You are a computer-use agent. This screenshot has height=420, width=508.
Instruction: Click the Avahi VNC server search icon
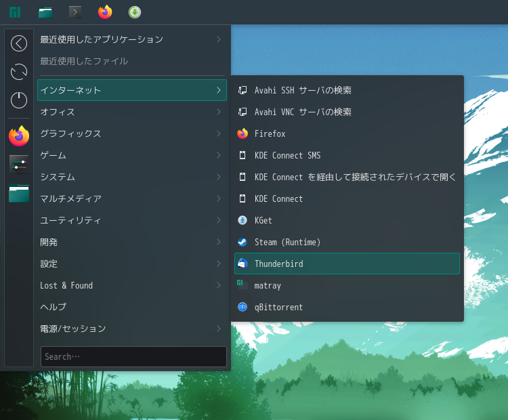coord(242,112)
